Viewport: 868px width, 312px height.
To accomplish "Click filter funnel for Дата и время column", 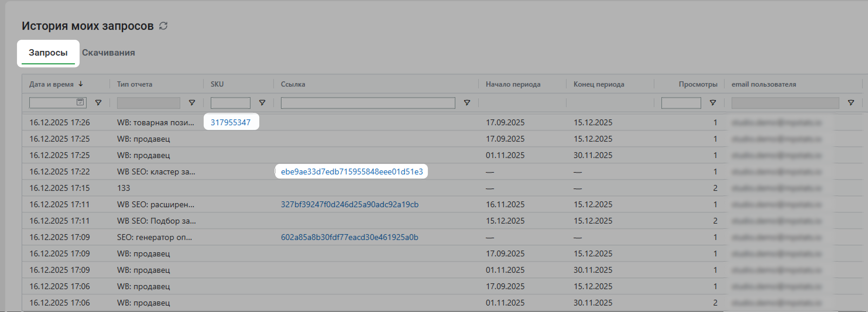I will click(98, 102).
